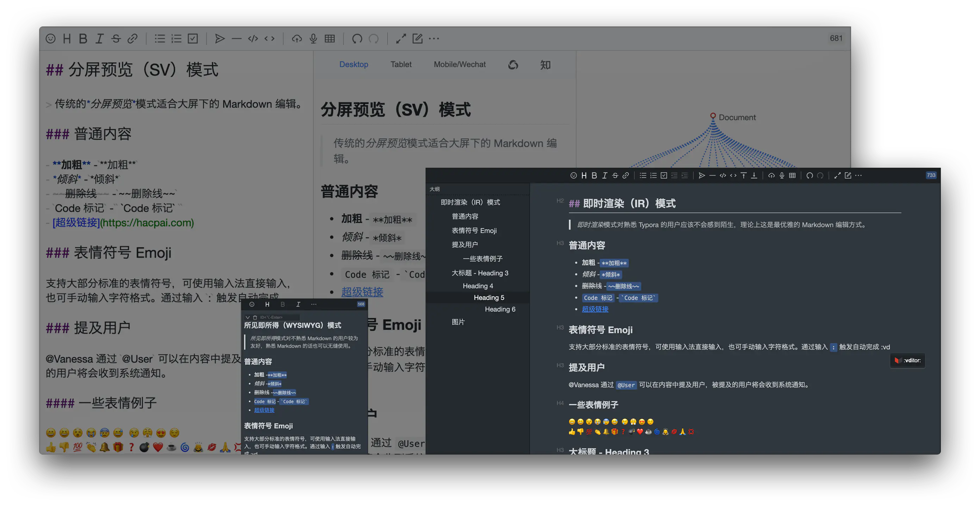Open the 超级链接 link in the split-view preview
This screenshot has height=506, width=980.
coord(362,292)
